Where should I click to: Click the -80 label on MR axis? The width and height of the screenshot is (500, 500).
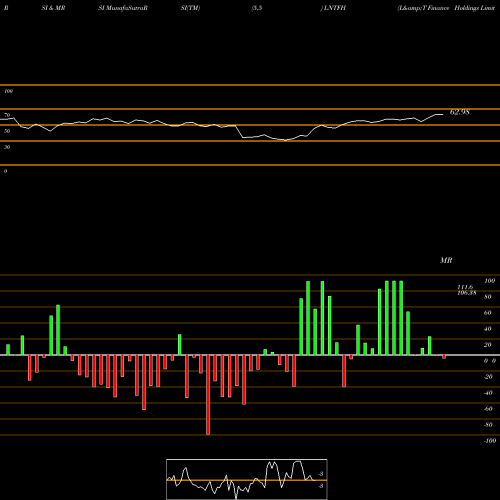(488, 425)
